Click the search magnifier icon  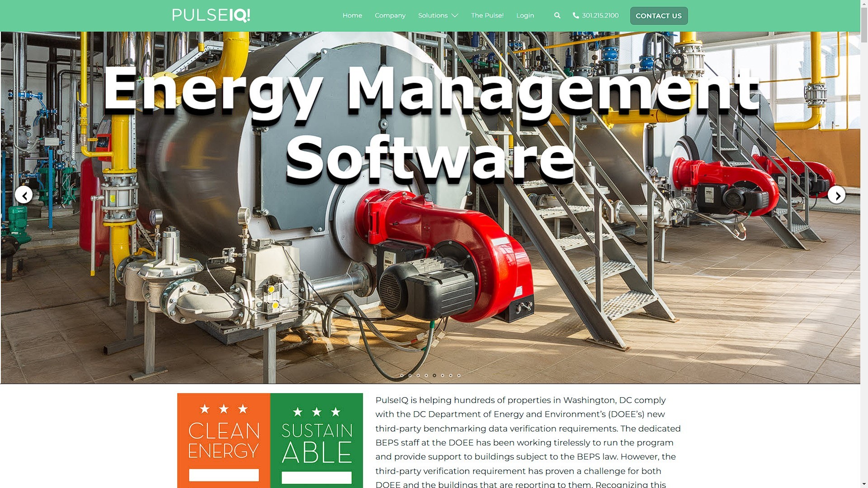557,15
